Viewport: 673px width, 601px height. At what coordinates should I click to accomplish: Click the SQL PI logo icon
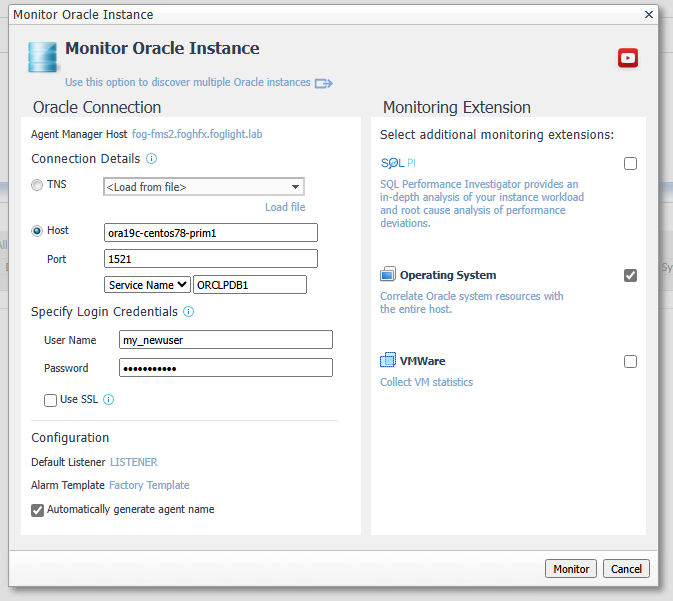(396, 163)
